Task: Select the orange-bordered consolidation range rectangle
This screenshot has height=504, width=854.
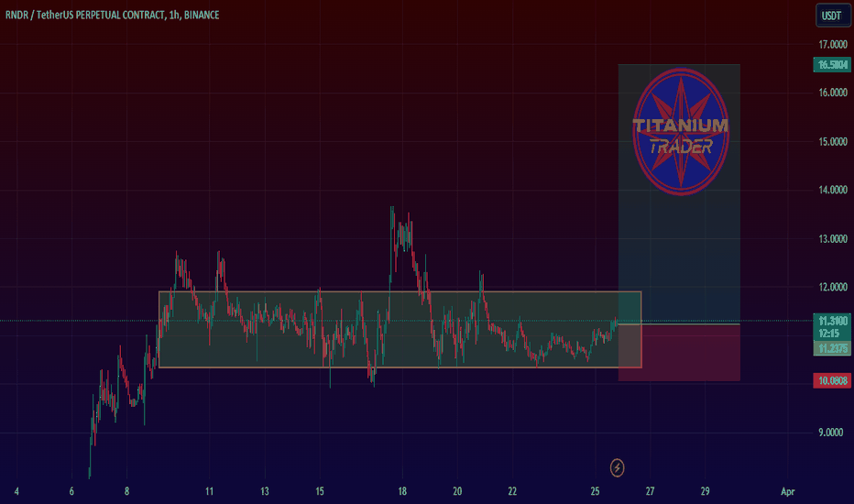Action: [400, 330]
